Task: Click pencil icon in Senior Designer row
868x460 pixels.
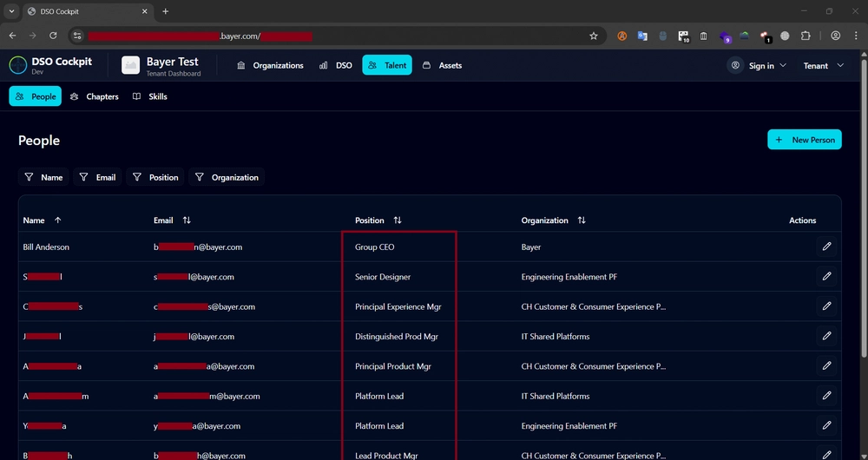Action: click(826, 276)
